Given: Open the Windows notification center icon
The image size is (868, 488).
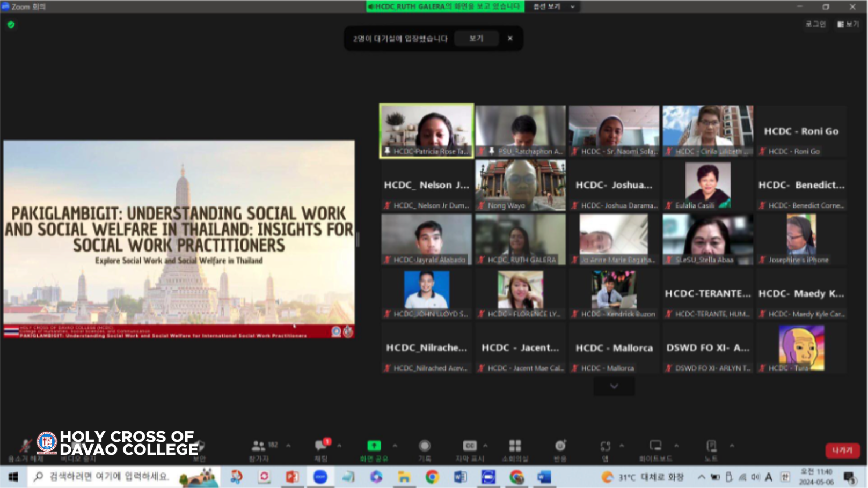Looking at the screenshot, I should pos(850,477).
